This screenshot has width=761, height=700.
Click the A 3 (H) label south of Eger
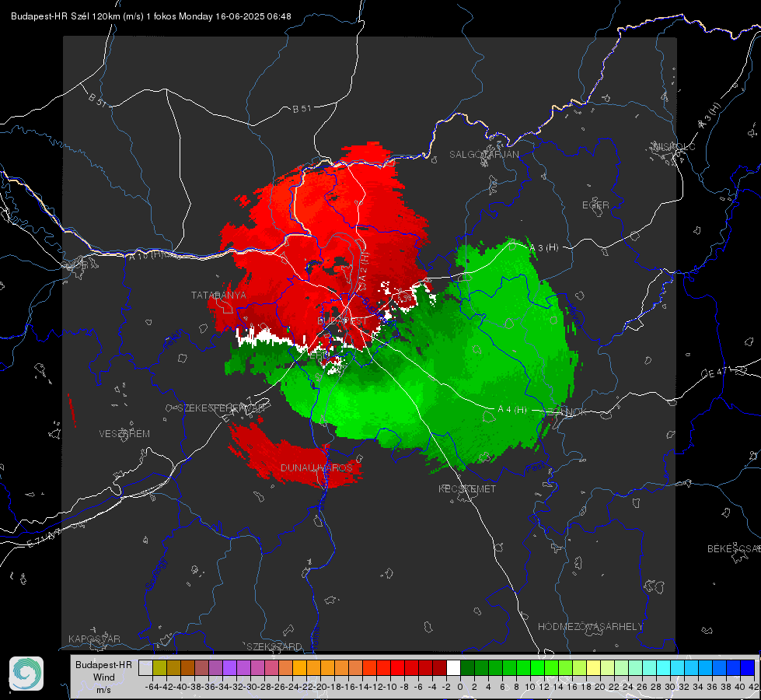click(x=544, y=248)
